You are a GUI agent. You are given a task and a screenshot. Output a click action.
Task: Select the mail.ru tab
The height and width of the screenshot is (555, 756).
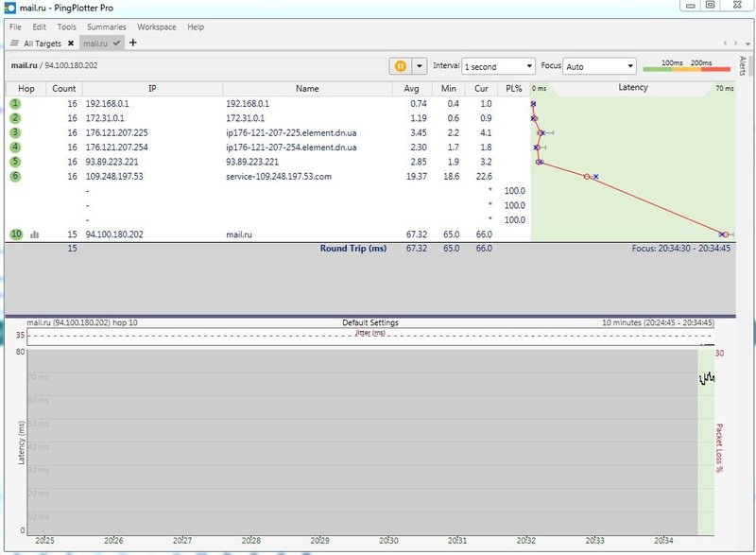95,43
